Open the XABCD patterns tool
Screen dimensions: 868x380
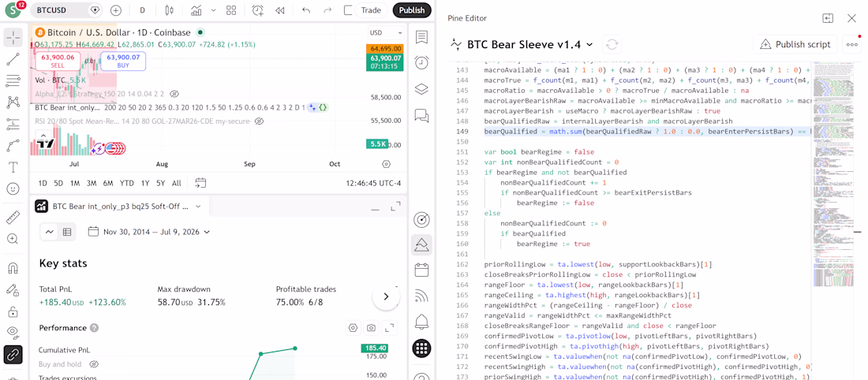[x=13, y=102]
